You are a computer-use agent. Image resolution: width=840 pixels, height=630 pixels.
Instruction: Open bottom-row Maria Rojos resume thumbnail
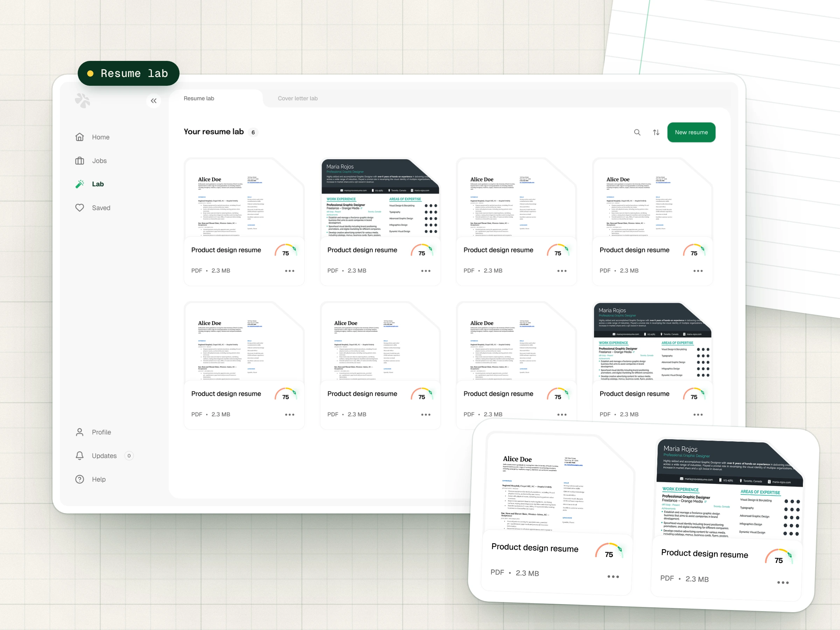(652, 342)
